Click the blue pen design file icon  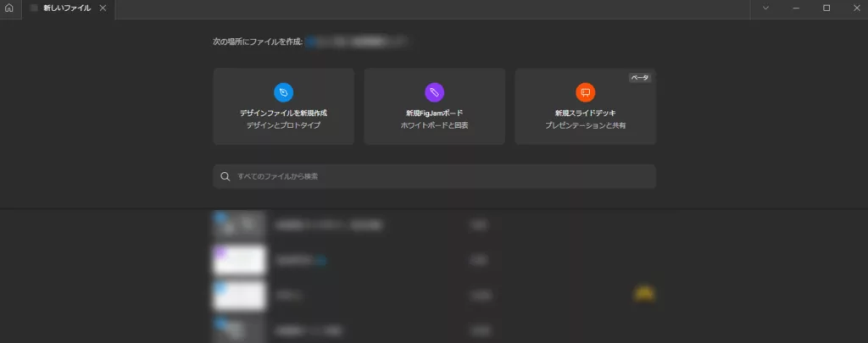283,92
